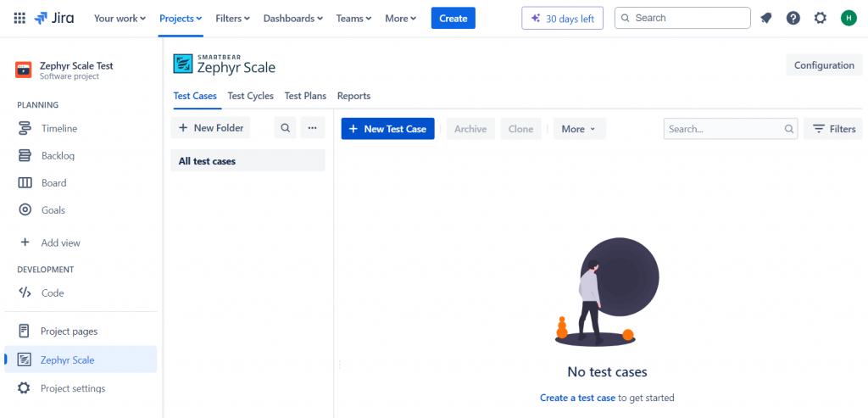Open the notifications bell icon
The width and height of the screenshot is (868, 418).
point(766,19)
